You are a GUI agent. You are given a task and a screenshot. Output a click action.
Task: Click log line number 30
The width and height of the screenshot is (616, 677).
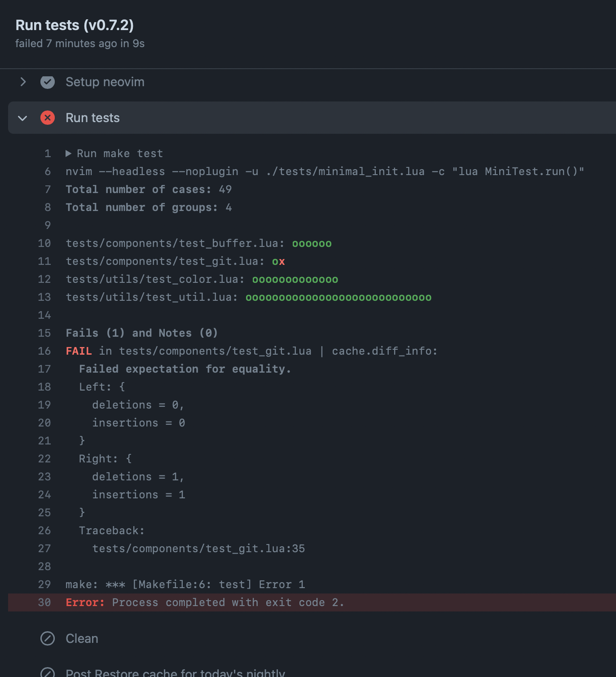point(44,602)
